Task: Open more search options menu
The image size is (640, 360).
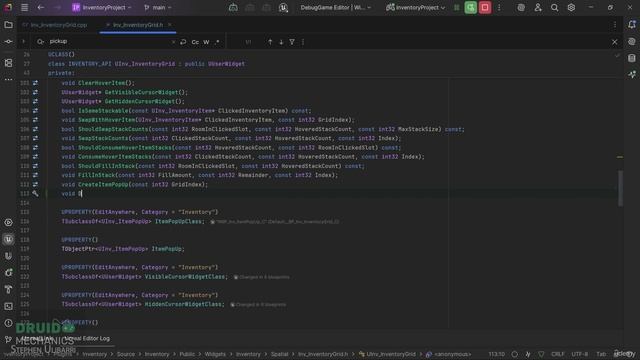Action: click(302, 42)
